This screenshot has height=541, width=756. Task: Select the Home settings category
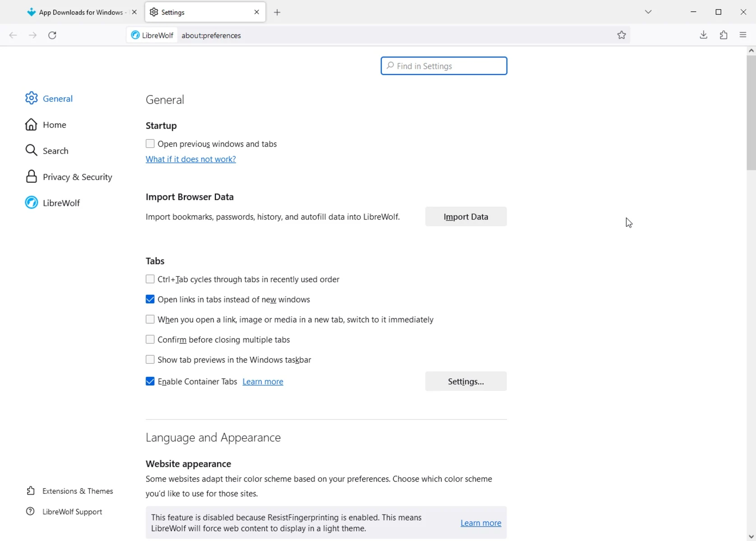[46, 124]
